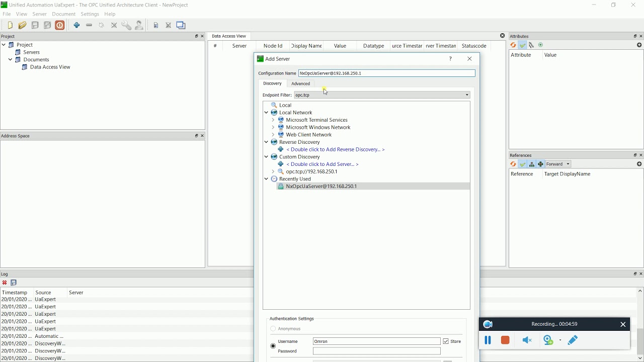
Task: Open the View menu
Action: 22,14
